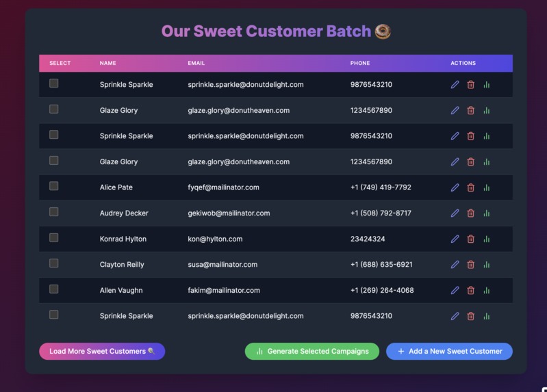Click the EMAIL column header
This screenshot has height=392, width=547.
click(x=196, y=63)
